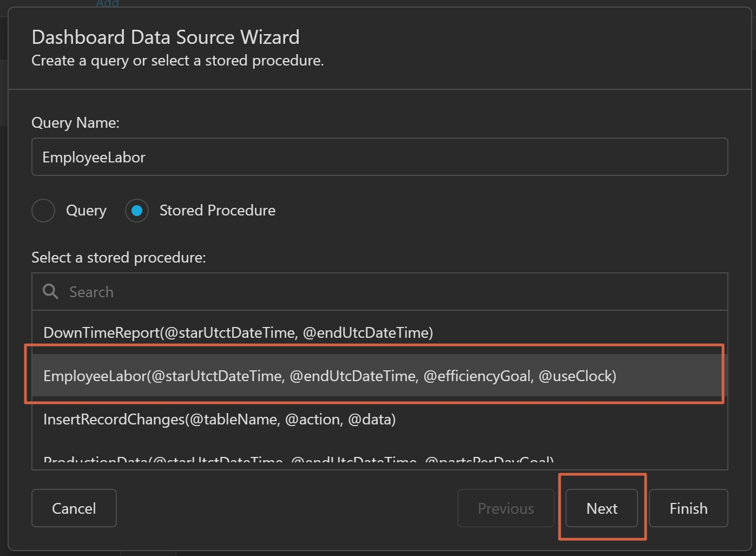Viewport: 756px width, 556px height.
Task: Click the "Query Name:" field label
Action: pos(75,123)
